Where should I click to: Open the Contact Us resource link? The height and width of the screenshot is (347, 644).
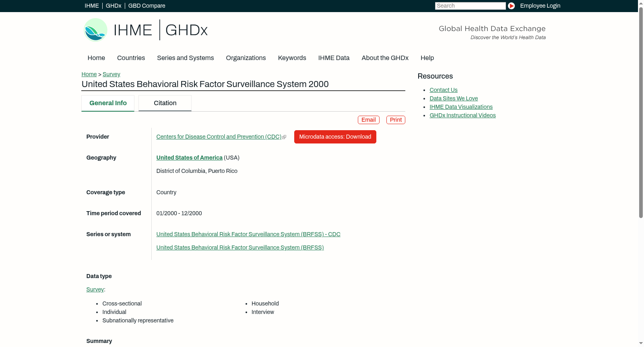(x=444, y=90)
